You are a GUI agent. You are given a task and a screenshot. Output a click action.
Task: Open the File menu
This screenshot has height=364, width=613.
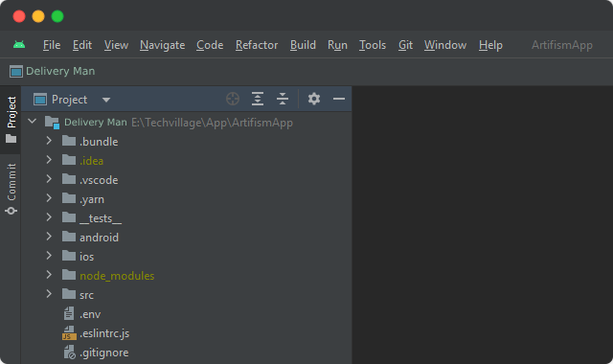tap(52, 45)
